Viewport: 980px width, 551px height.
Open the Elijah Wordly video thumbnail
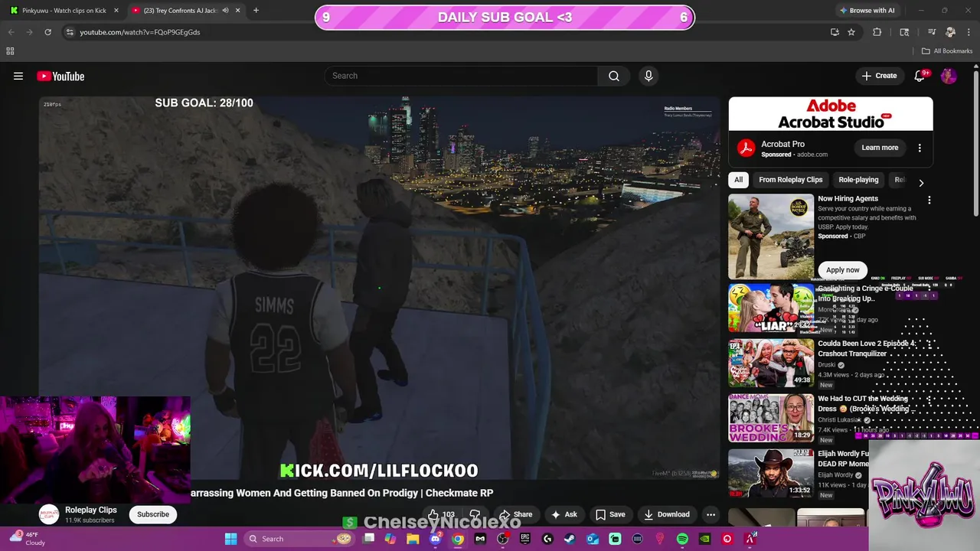771,474
